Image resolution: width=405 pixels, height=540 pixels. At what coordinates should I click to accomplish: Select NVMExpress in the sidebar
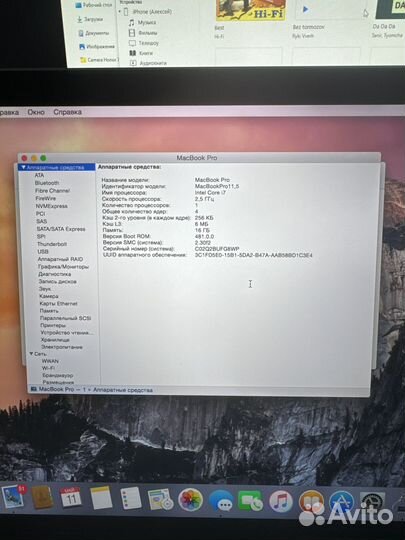tap(52, 206)
